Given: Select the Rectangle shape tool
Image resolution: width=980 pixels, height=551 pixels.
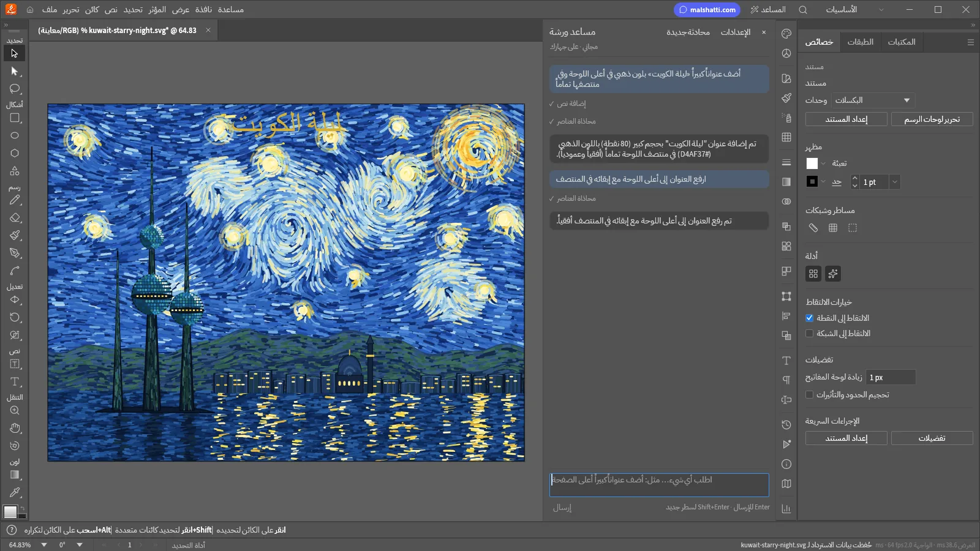Looking at the screenshot, I should (15, 118).
